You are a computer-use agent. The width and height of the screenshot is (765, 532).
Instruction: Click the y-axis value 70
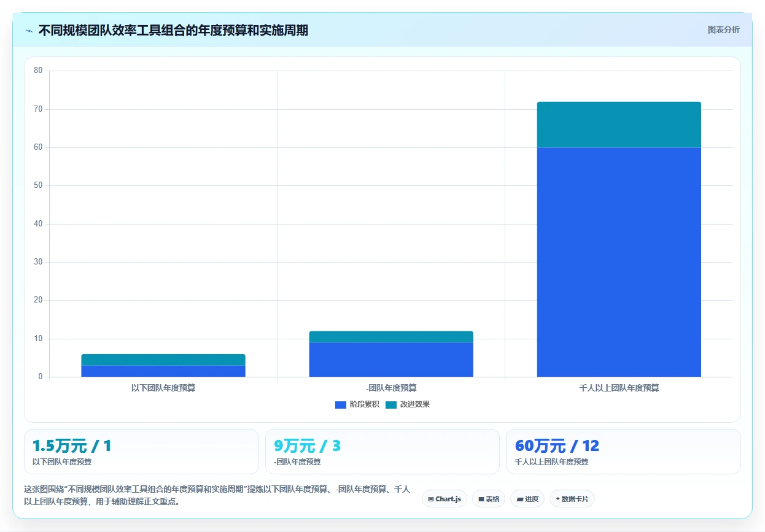tap(38, 109)
